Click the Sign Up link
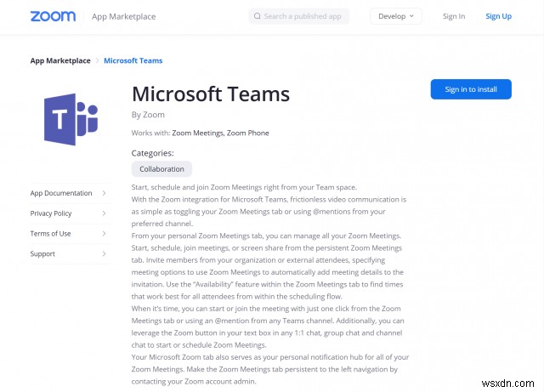This screenshot has height=392, width=544. pos(499,16)
